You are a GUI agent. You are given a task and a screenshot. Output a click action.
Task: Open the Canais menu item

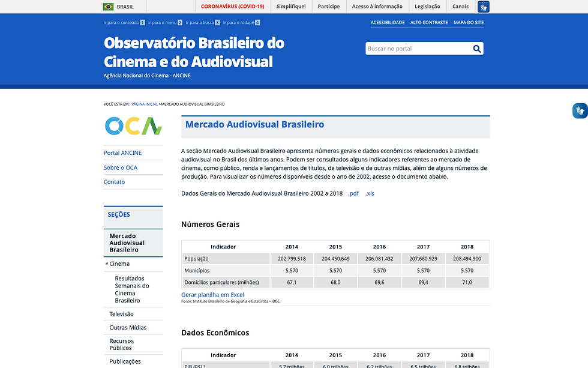[x=461, y=7]
